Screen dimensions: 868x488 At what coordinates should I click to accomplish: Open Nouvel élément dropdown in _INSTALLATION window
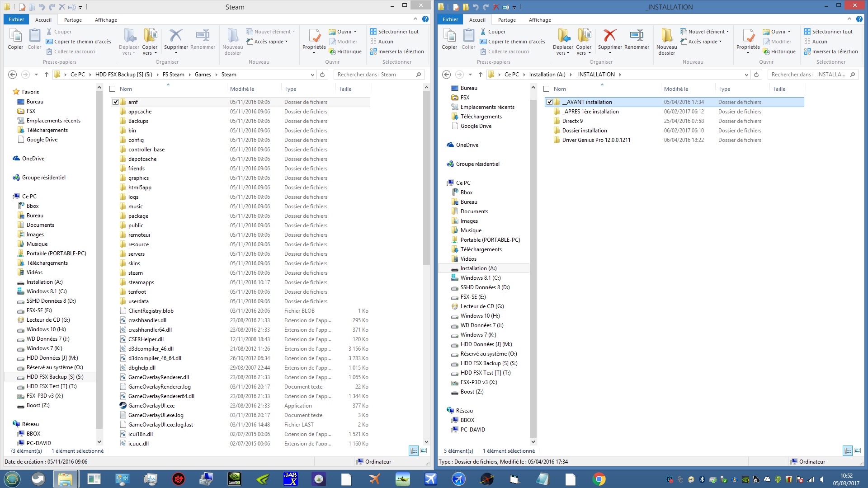[705, 32]
